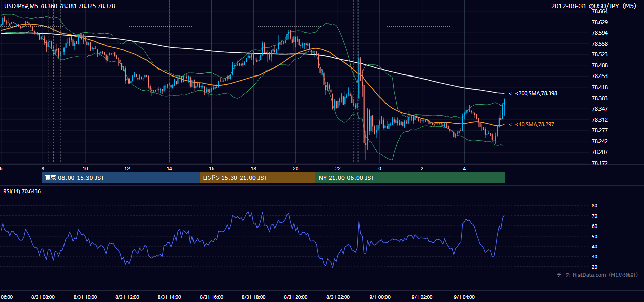The height and width of the screenshot is (302, 644).
Task: Select the ロンドン 15:30-21:00 JST session bar
Action: pyautogui.click(x=258, y=178)
